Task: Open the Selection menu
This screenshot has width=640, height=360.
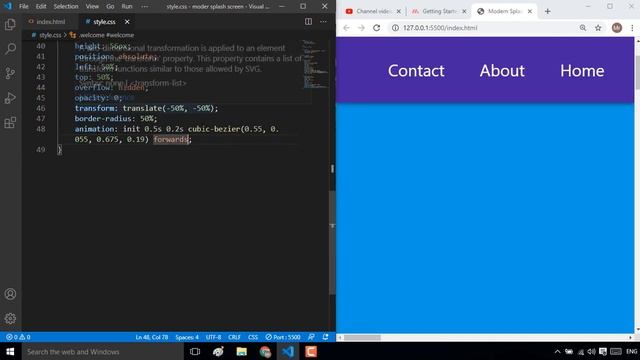Action: tap(66, 7)
